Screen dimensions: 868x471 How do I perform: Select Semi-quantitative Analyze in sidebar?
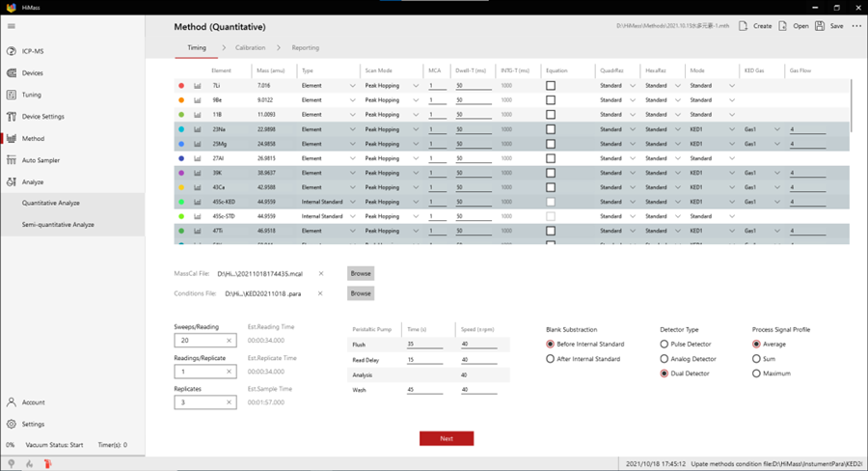coord(58,224)
